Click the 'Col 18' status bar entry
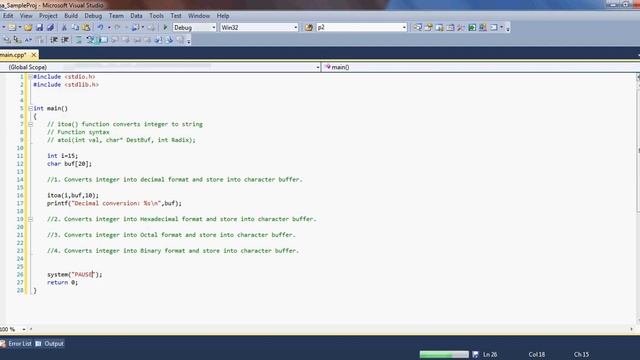The height and width of the screenshot is (360, 640). (x=537, y=354)
